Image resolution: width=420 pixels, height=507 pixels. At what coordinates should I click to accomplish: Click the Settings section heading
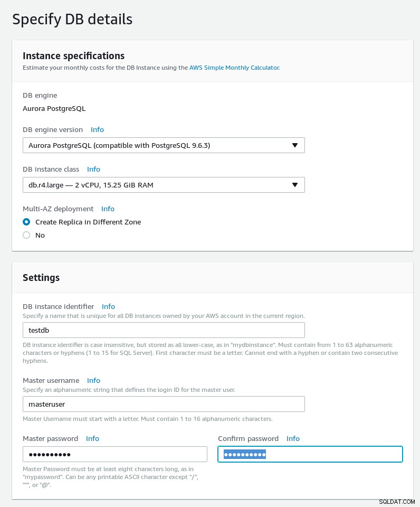coord(41,278)
